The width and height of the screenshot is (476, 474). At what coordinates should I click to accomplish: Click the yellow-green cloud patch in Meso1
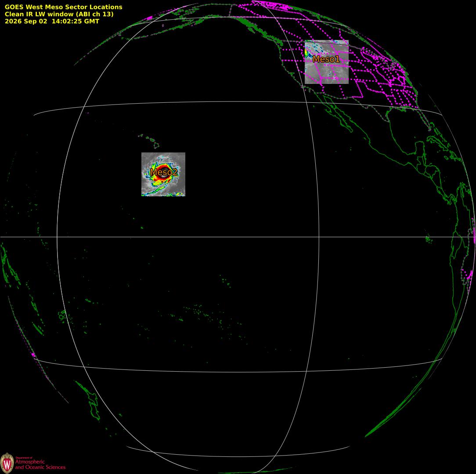point(307,52)
